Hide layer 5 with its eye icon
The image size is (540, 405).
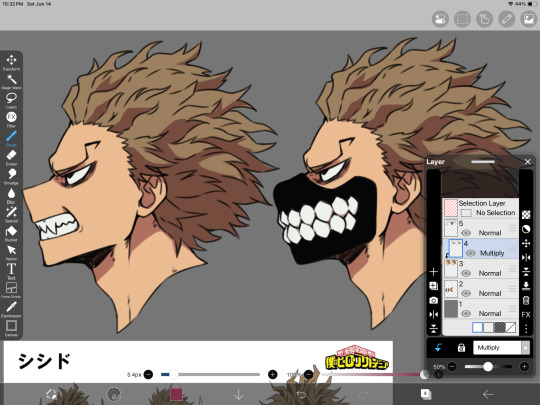466,233
